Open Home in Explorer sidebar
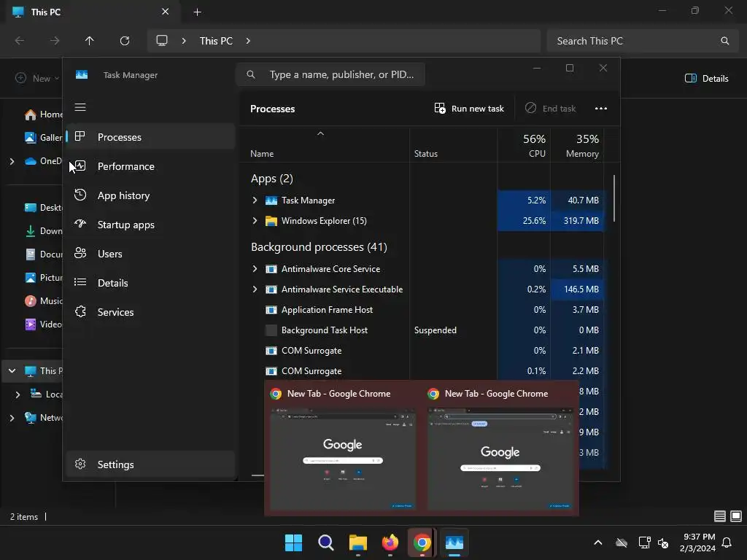The width and height of the screenshot is (747, 560). pyautogui.click(x=43, y=114)
